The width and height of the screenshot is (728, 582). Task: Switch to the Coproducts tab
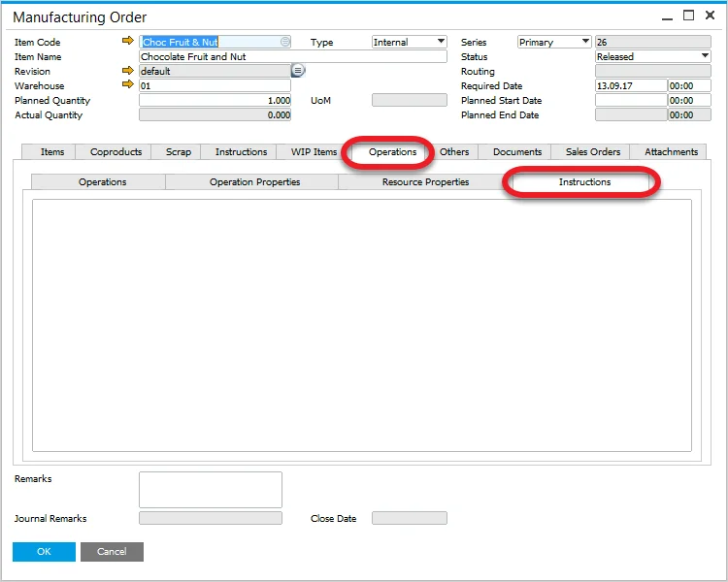116,151
